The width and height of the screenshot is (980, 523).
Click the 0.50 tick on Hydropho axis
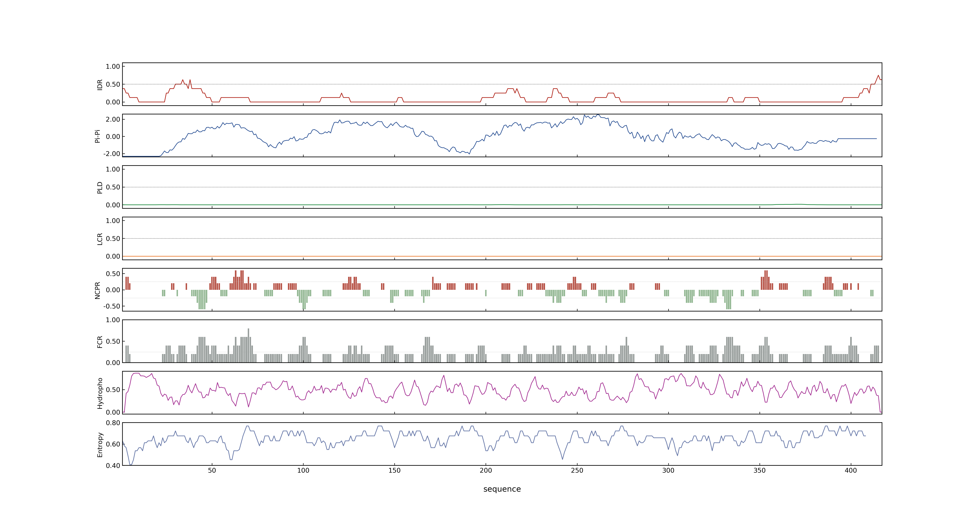click(113, 389)
